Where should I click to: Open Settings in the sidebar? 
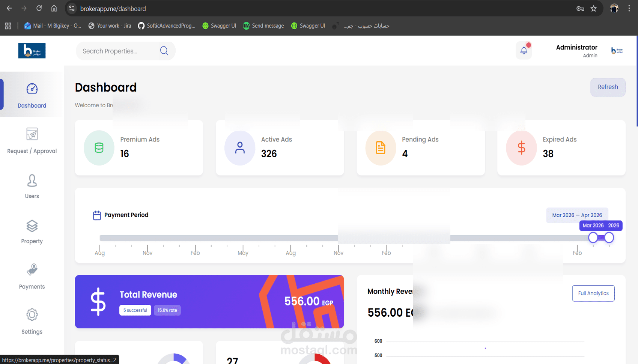(x=32, y=322)
